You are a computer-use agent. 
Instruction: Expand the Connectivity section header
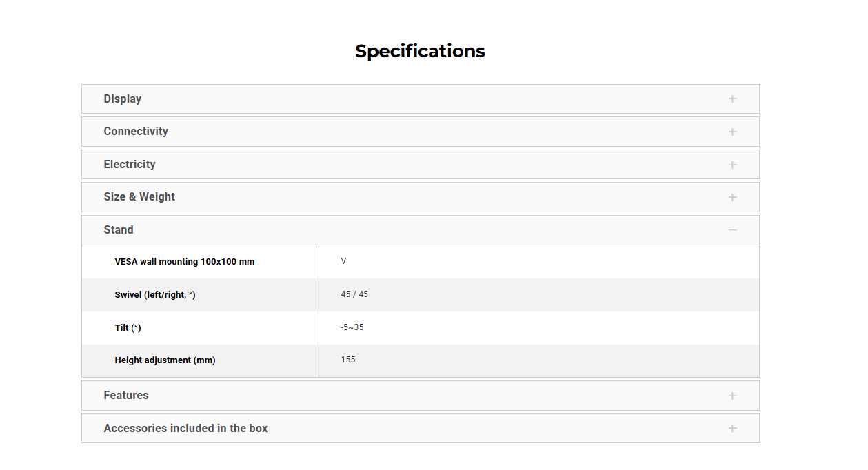(136, 132)
